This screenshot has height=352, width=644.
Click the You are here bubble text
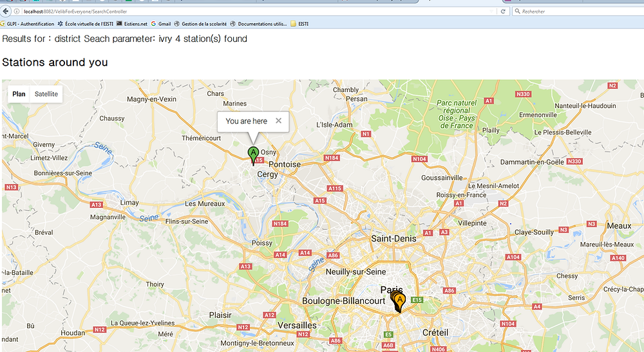coord(247,121)
